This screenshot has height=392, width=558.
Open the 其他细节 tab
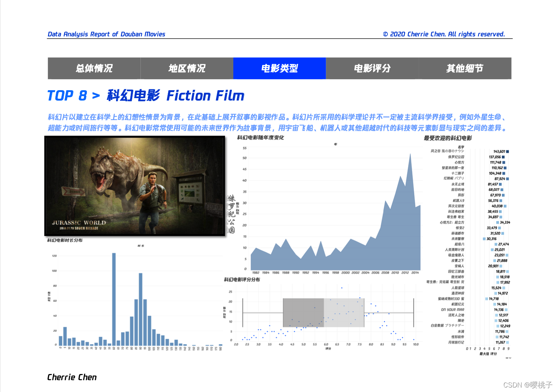465,68
